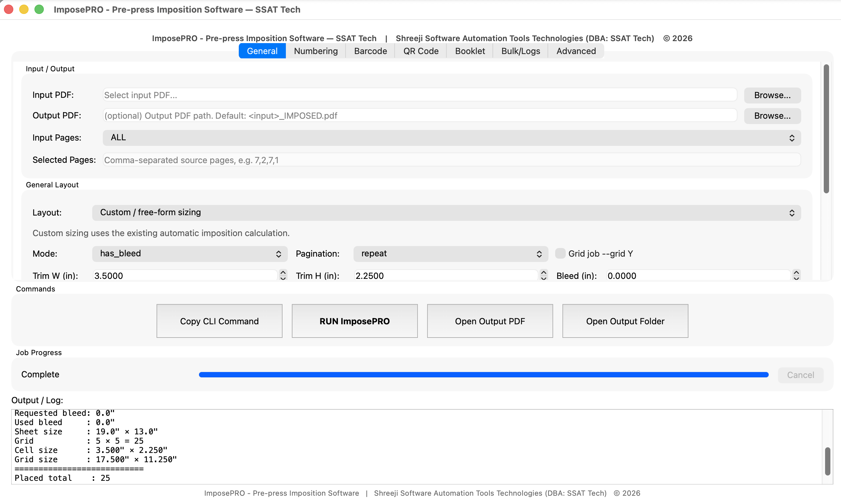The height and width of the screenshot is (504, 841).
Task: Open the Mode dropdown set to has_bleed
Action: pyautogui.click(x=190, y=254)
